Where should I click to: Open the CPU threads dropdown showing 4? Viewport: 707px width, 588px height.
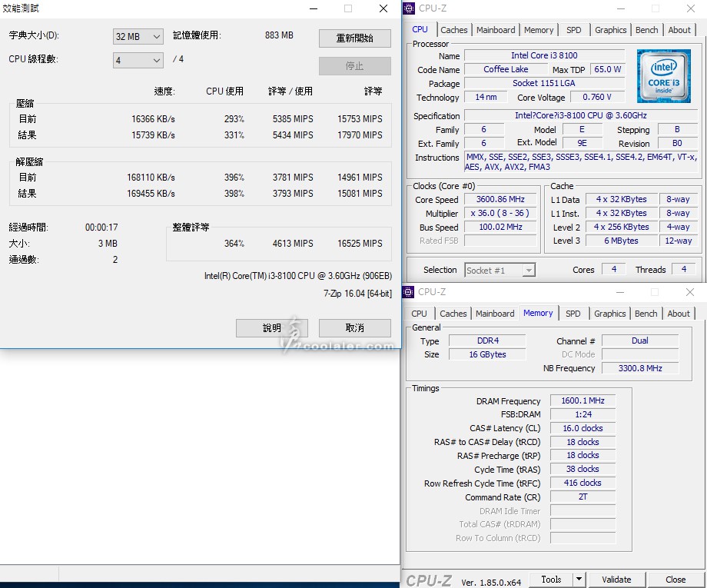click(138, 60)
